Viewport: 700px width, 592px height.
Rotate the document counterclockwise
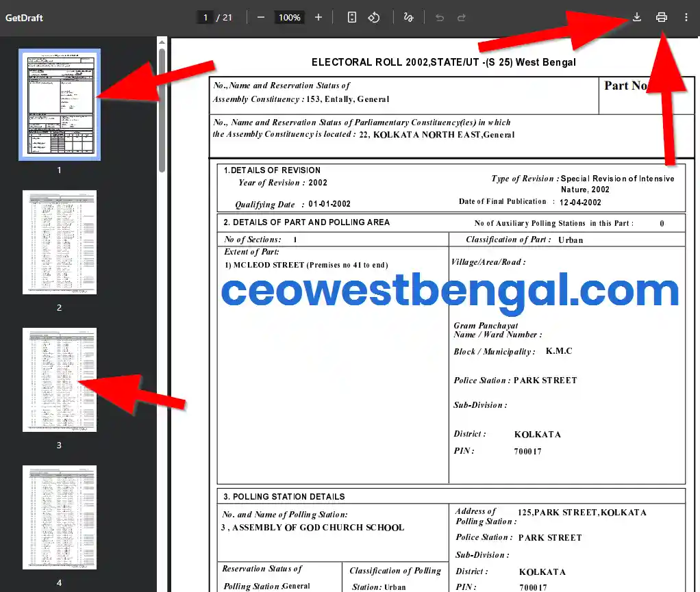tap(374, 17)
